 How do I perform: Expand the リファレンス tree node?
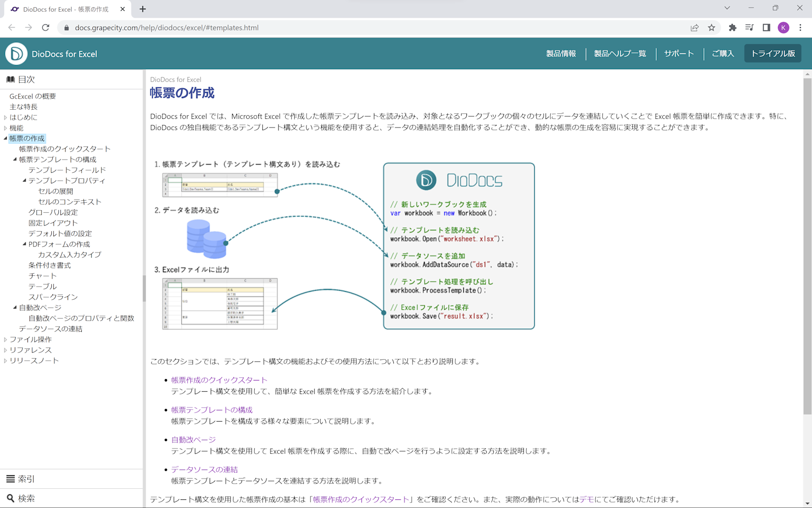tap(6, 350)
